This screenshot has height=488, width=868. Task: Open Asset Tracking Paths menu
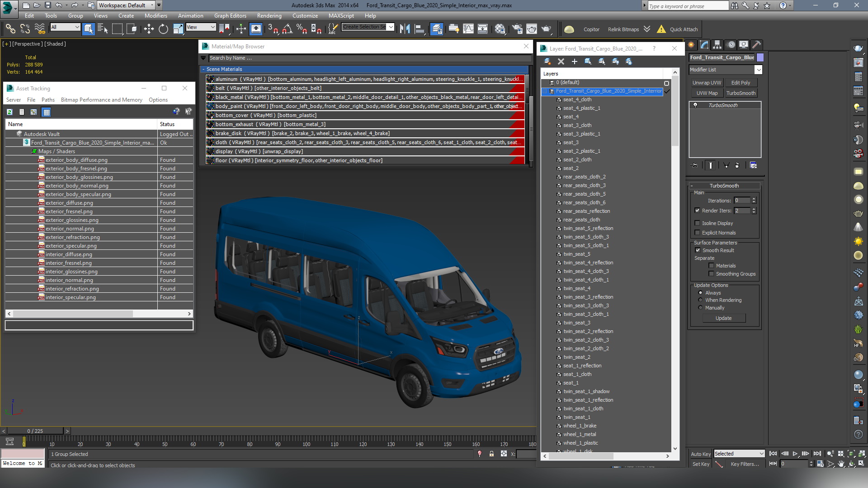48,100
